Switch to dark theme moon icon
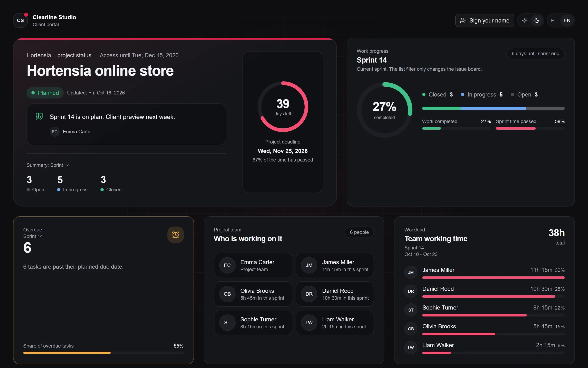This screenshot has width=588, height=368. point(537,20)
